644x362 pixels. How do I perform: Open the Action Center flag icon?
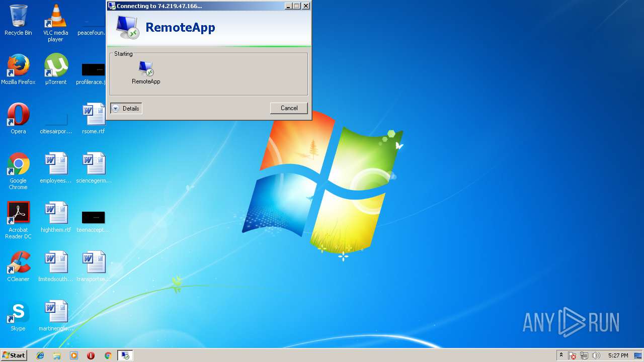[573, 356]
